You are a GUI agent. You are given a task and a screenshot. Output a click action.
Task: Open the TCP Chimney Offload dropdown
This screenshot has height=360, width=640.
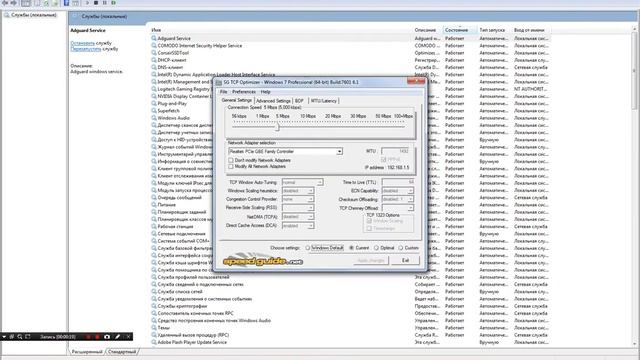click(x=410, y=208)
